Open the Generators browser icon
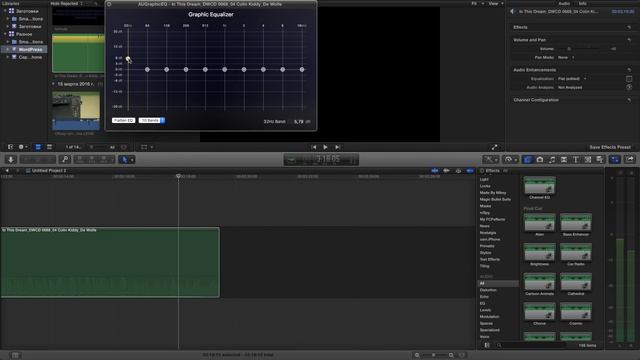Screen dimensions: 640x360 [588, 160]
